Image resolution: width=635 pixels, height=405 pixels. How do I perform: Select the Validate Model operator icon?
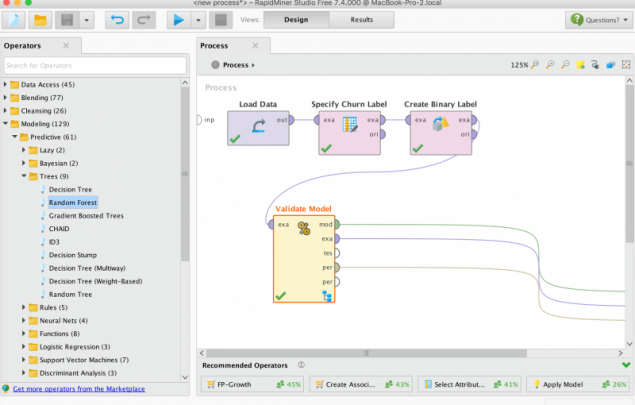tap(304, 228)
